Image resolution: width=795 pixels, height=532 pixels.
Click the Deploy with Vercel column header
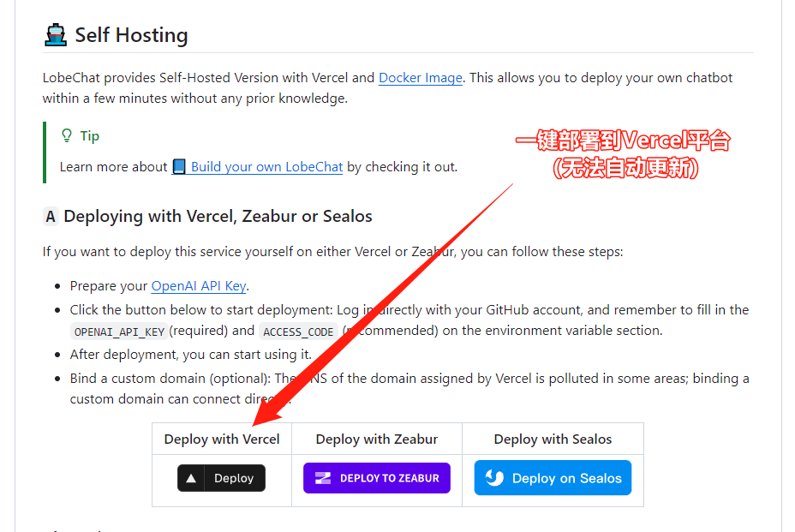click(222, 439)
